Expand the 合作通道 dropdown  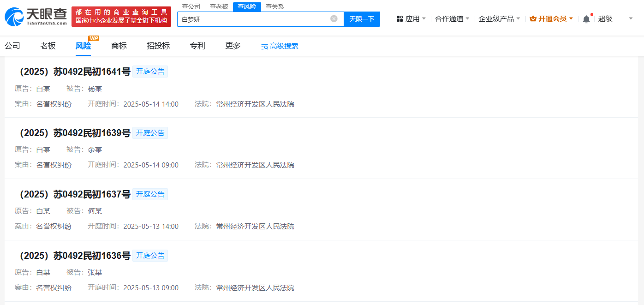[x=467, y=19]
